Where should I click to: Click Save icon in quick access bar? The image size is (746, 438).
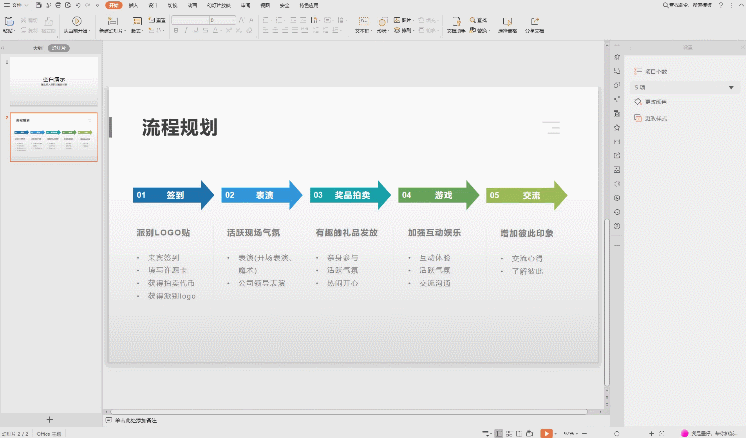point(39,5)
